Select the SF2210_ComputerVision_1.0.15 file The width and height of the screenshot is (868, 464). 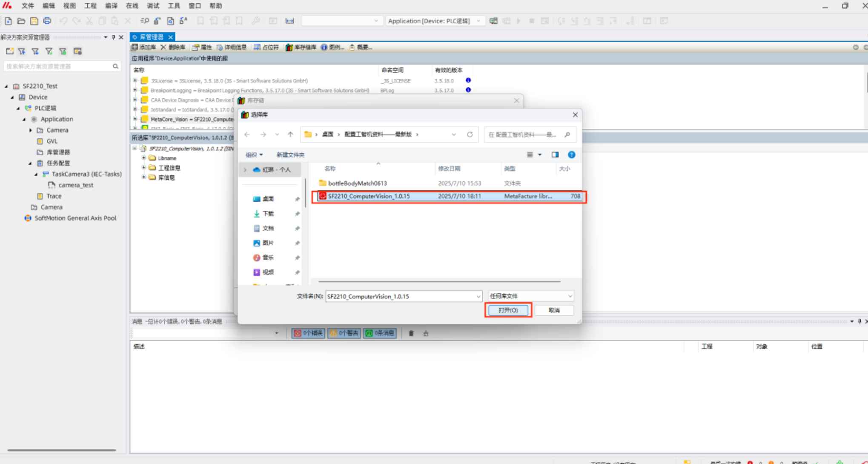pyautogui.click(x=369, y=196)
